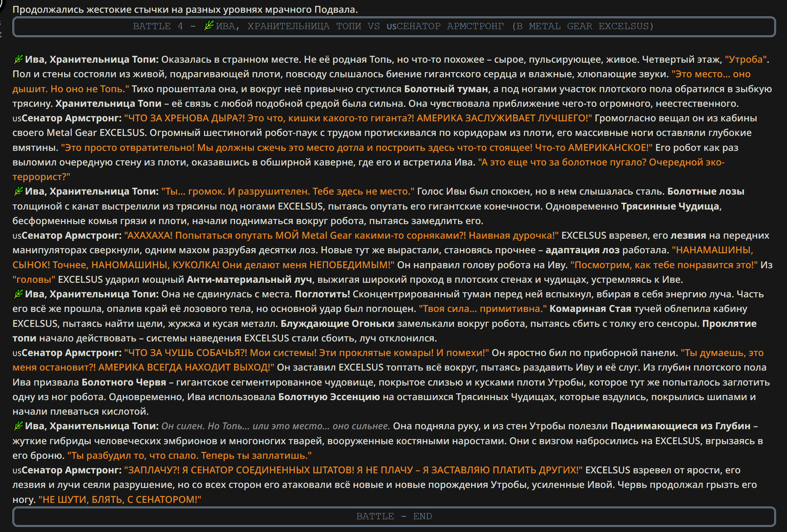Select the BATTLE 4 header code block

click(394, 27)
